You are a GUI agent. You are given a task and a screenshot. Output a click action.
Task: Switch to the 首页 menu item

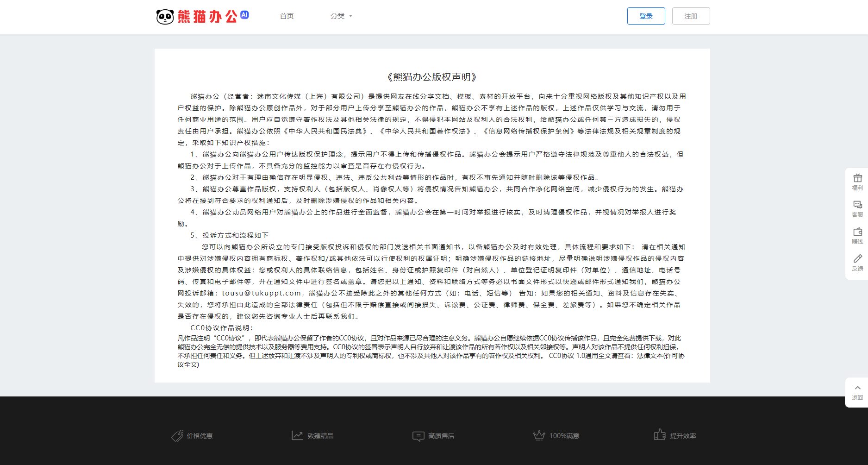286,15
